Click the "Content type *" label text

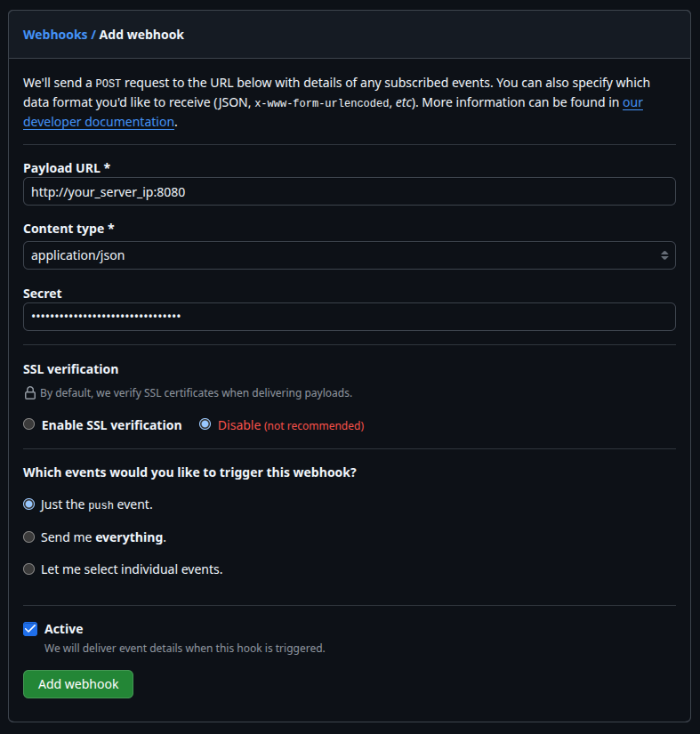pos(68,229)
